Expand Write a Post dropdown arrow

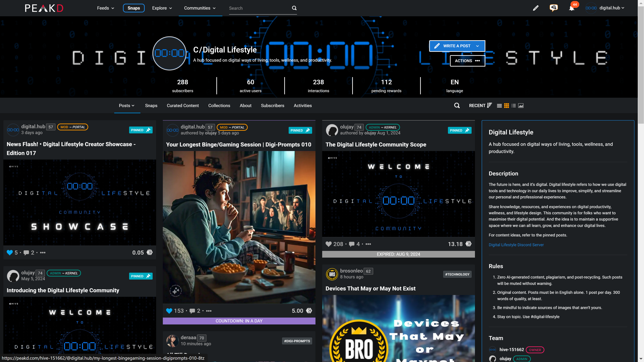coord(477,46)
